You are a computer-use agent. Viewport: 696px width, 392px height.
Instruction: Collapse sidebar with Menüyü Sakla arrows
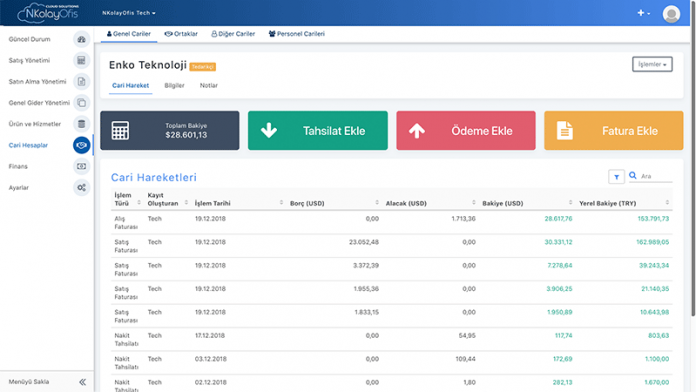click(83, 382)
